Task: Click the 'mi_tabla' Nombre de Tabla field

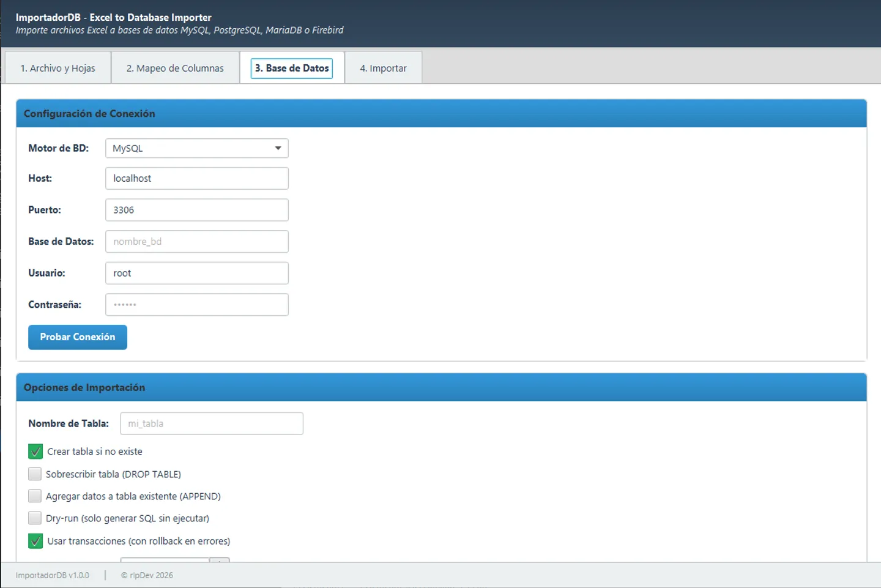Action: click(211, 423)
